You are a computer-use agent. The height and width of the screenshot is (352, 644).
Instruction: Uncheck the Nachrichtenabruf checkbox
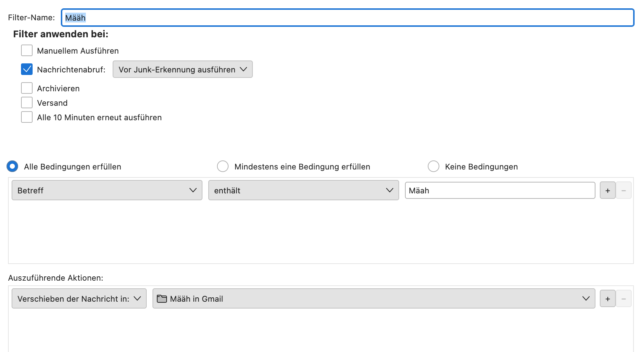pyautogui.click(x=27, y=69)
